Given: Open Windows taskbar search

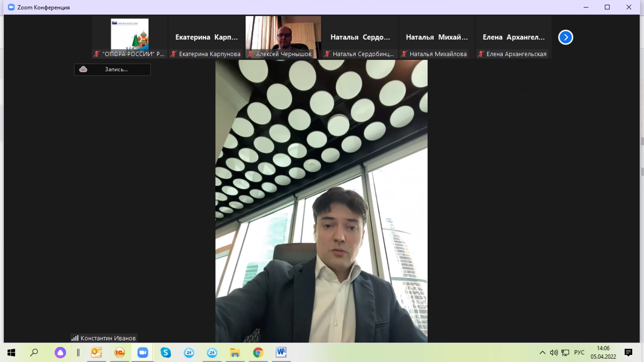Looking at the screenshot, I should pyautogui.click(x=34, y=352).
